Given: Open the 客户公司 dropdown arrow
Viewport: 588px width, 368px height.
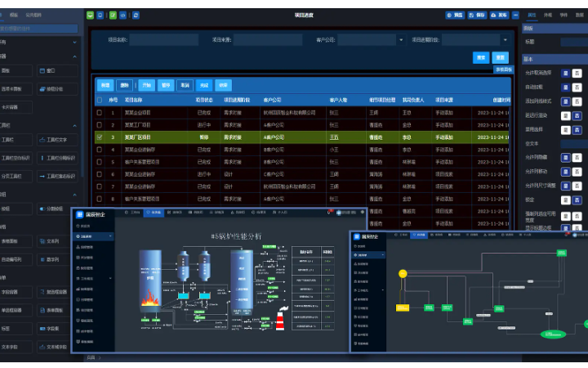Looking at the screenshot, I should [401, 40].
